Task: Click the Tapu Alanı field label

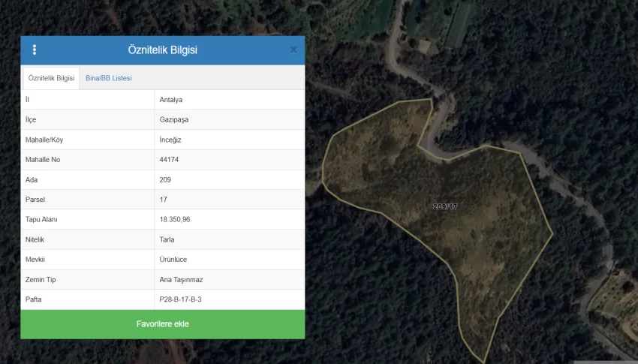Action: [41, 220]
